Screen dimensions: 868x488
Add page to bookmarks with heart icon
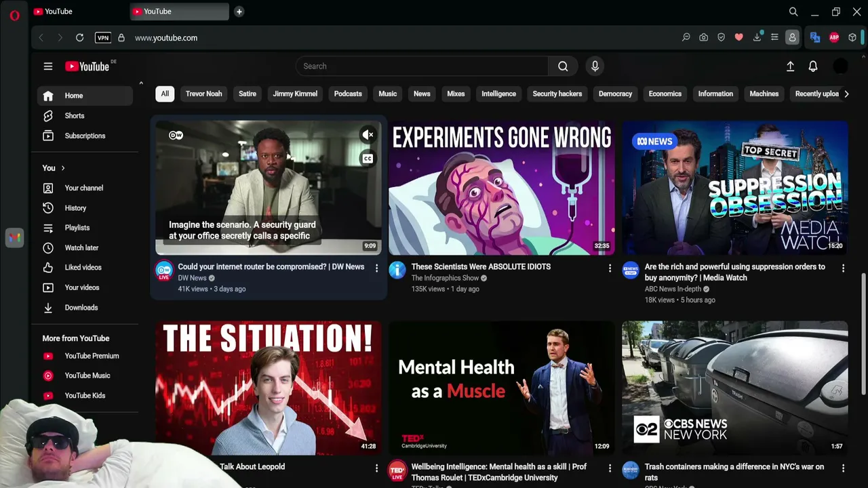738,38
